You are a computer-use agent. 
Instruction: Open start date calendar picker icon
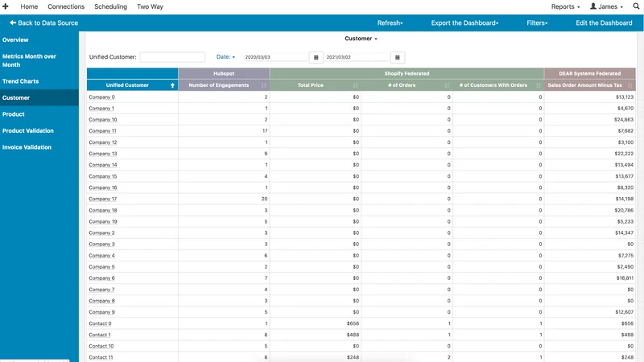[x=316, y=57]
